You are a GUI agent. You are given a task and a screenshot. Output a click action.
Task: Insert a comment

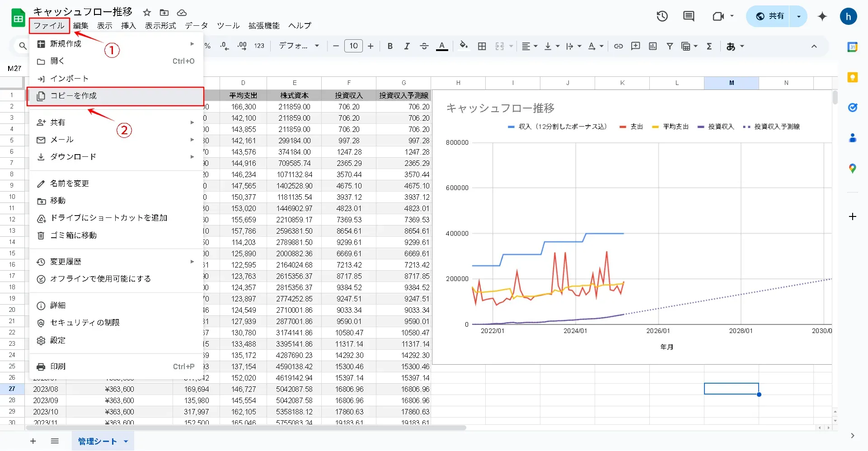636,46
